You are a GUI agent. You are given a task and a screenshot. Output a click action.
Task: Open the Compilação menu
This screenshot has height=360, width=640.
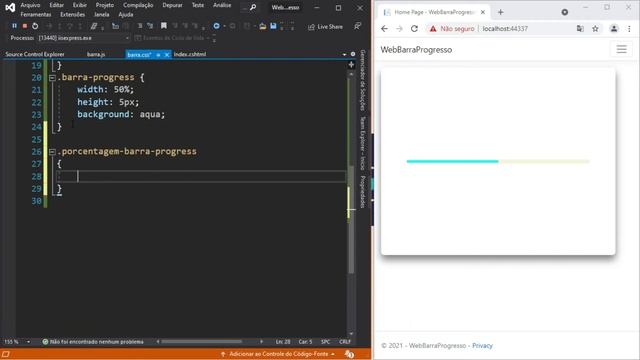[x=138, y=5]
